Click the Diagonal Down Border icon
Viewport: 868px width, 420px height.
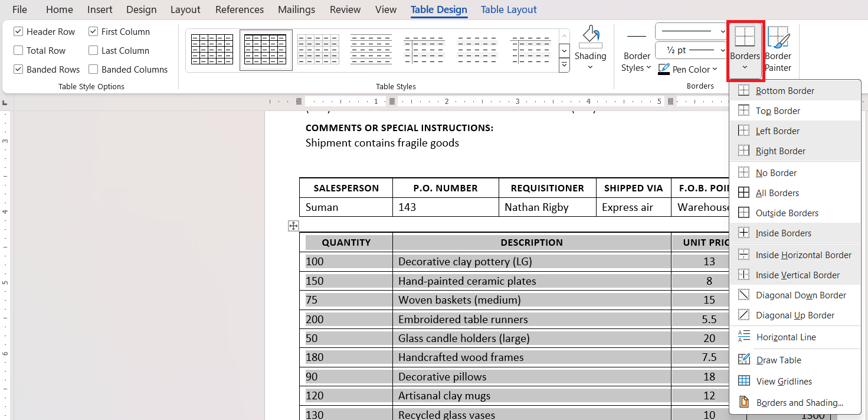(744, 295)
